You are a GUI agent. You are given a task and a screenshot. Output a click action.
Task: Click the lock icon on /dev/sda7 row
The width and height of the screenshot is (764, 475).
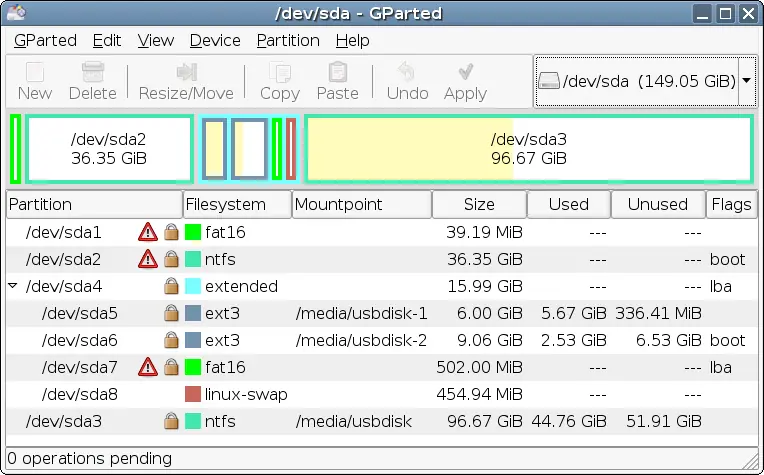click(x=171, y=367)
